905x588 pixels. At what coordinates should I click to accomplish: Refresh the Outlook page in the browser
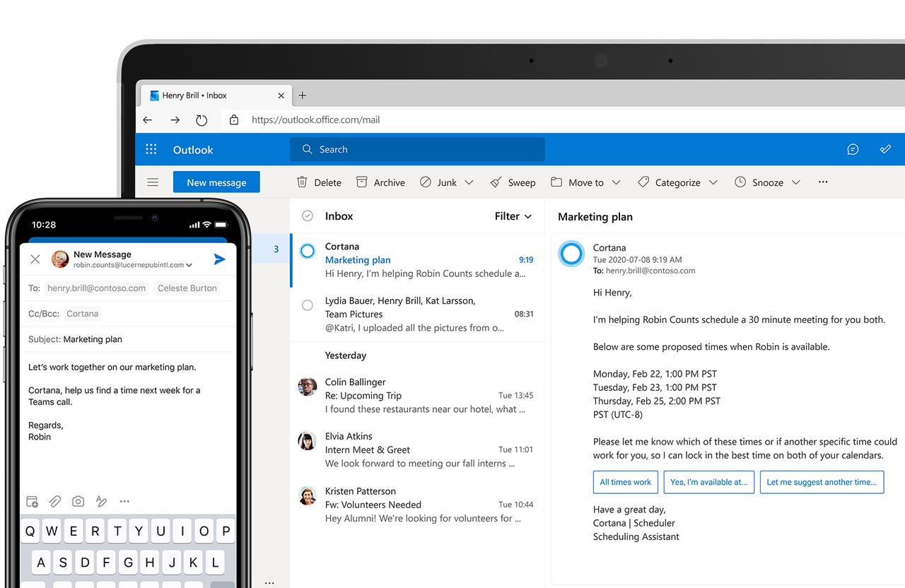pos(202,119)
